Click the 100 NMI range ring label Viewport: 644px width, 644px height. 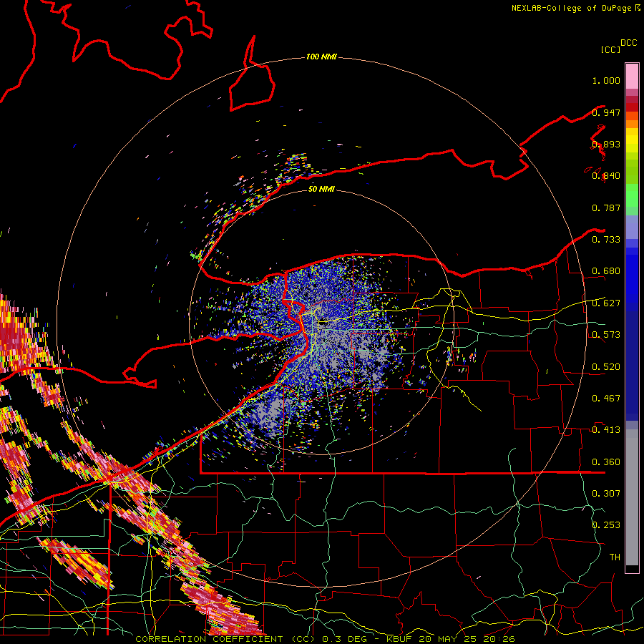(x=321, y=57)
